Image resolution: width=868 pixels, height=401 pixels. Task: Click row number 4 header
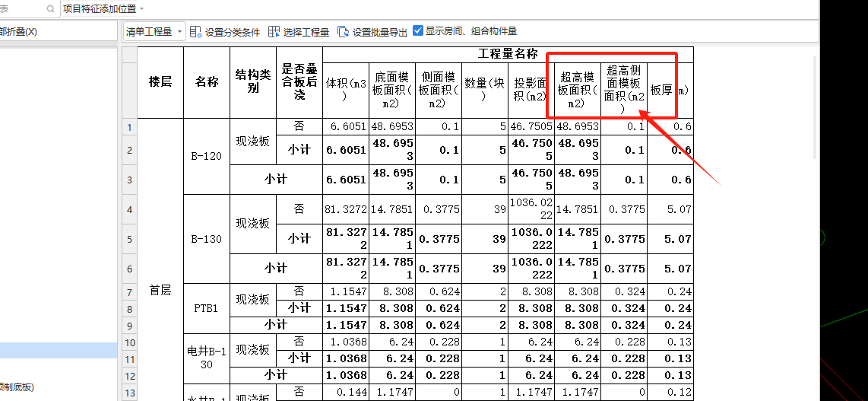point(129,209)
